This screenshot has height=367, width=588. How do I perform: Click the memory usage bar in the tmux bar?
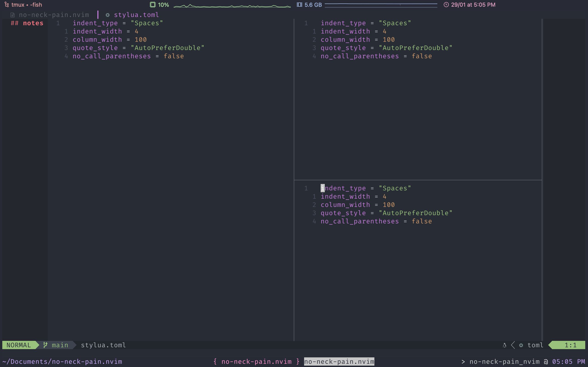[381, 4]
